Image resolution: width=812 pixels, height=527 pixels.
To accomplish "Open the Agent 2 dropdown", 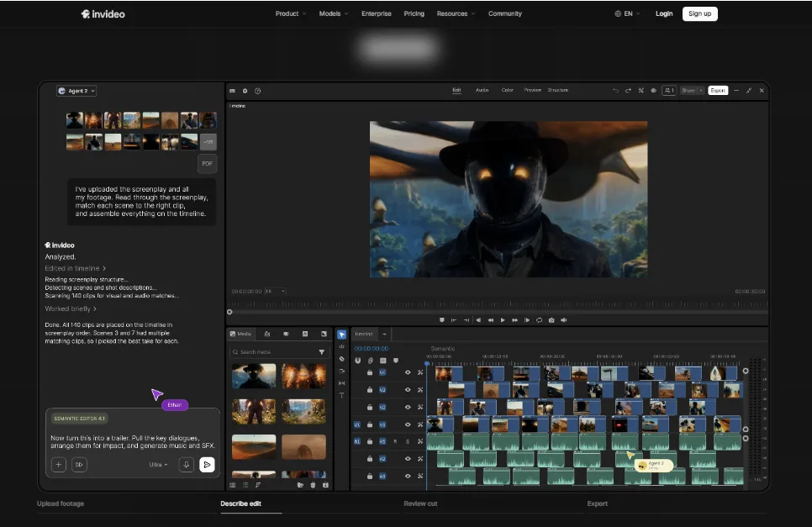I will pyautogui.click(x=76, y=91).
